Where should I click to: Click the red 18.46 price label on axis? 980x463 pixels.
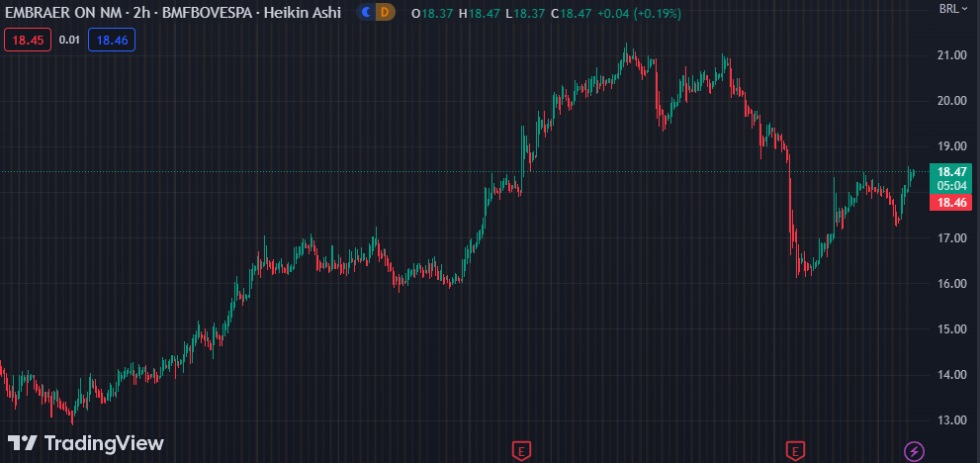pos(951,202)
